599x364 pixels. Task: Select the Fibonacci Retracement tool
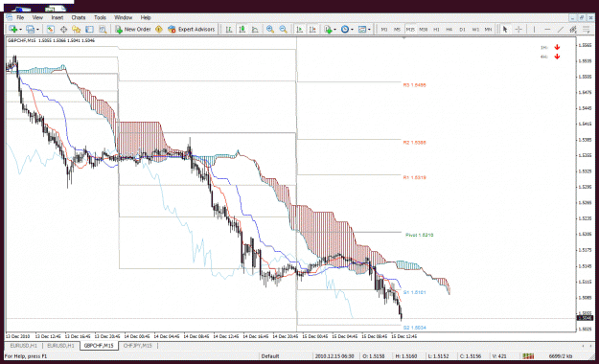(x=586, y=30)
